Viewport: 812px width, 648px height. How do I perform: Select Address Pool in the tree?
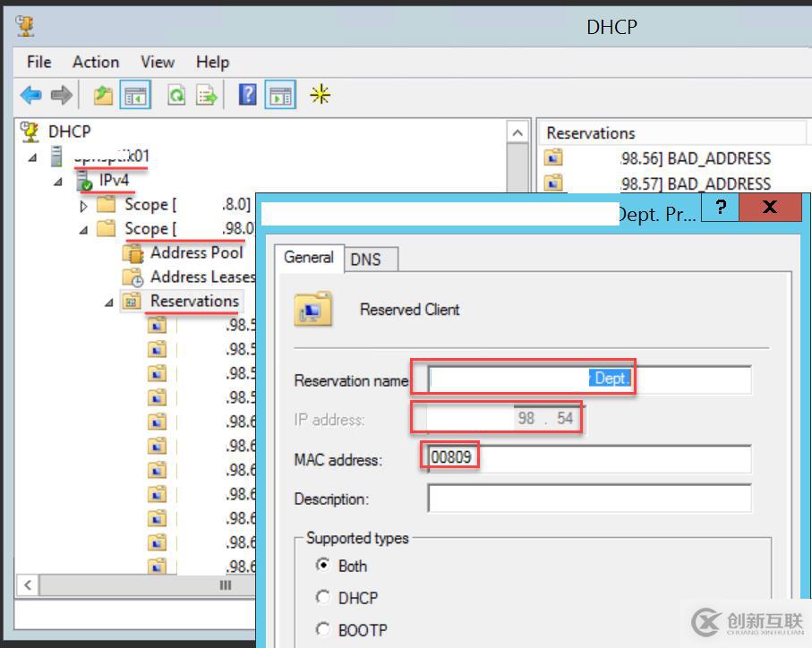click(x=196, y=252)
